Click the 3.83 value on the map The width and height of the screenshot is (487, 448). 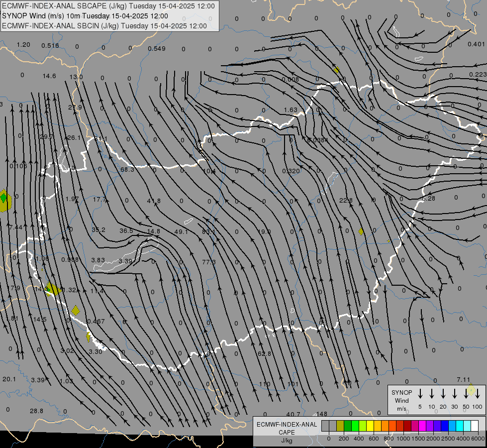pos(98,260)
